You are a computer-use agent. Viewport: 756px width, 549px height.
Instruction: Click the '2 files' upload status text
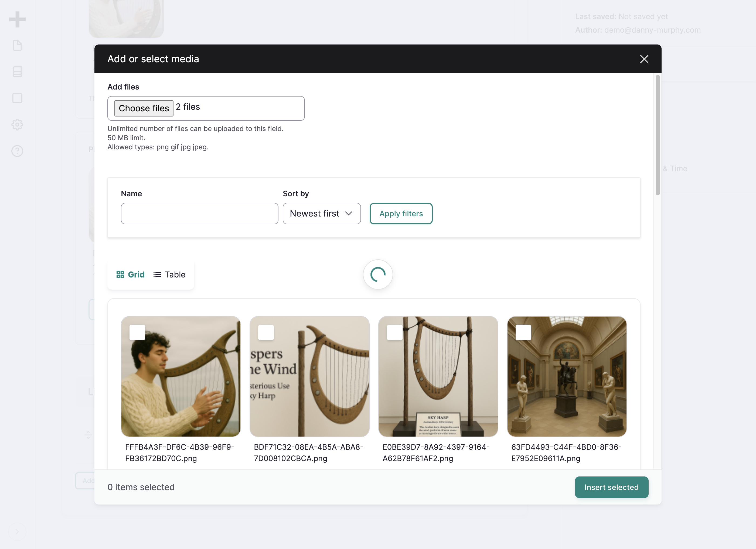(x=188, y=107)
